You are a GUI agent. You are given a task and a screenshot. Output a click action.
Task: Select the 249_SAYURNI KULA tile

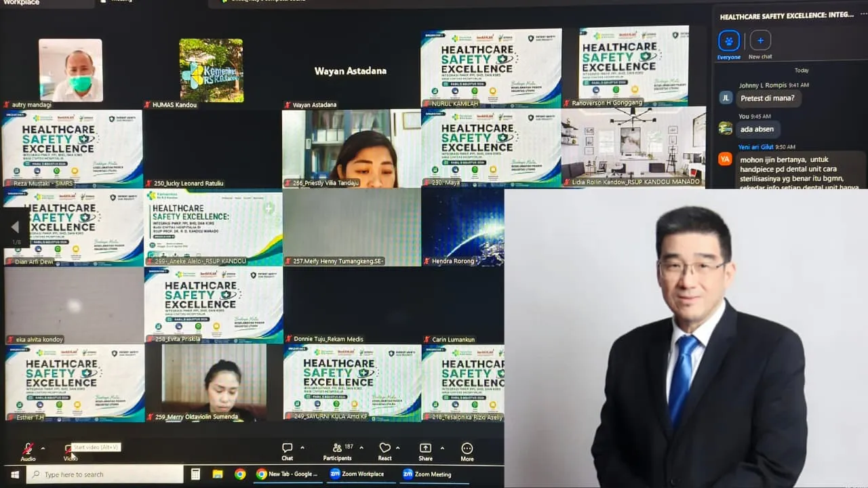[351, 384]
